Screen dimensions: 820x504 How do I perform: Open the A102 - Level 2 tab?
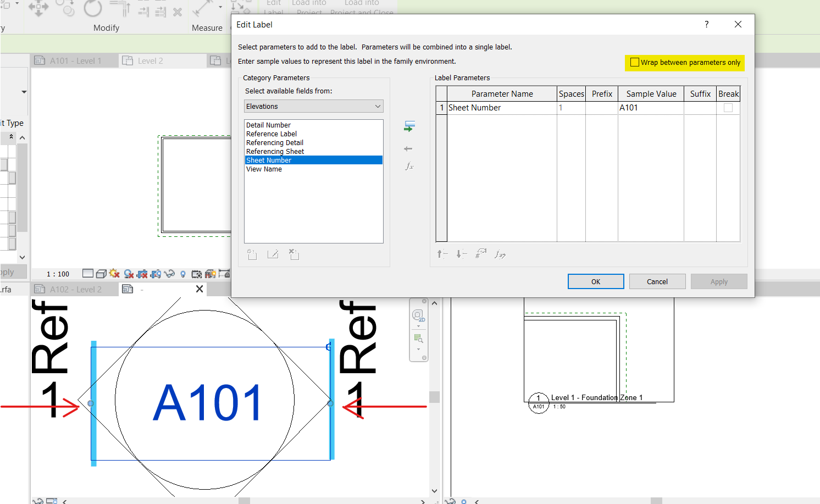point(75,289)
